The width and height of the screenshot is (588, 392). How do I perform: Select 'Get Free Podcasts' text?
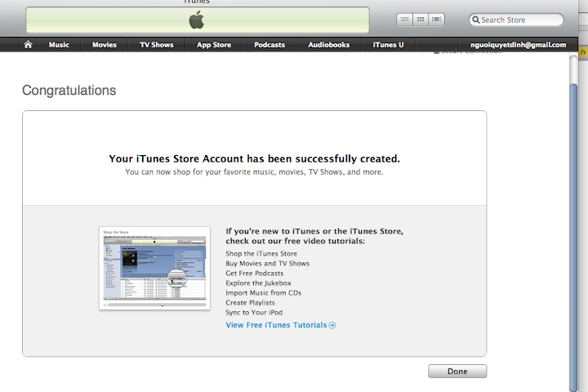[254, 273]
